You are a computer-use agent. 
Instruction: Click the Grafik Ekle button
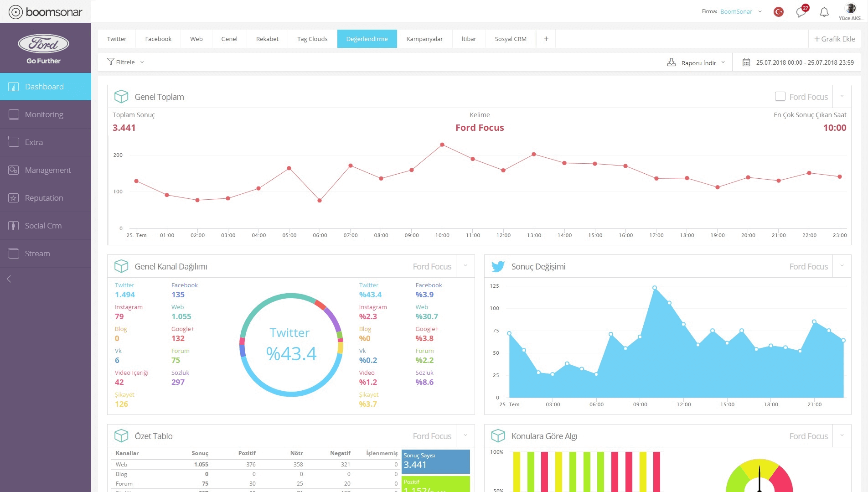835,39
